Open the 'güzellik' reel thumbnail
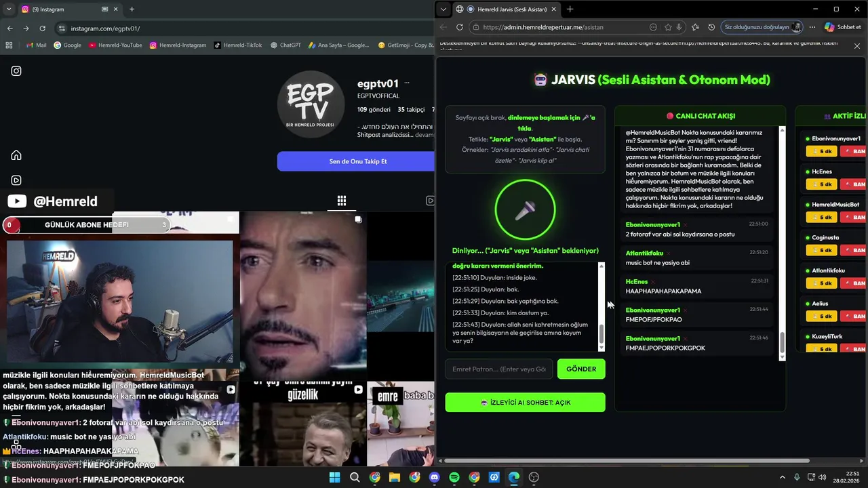868x488 pixels. point(303,424)
